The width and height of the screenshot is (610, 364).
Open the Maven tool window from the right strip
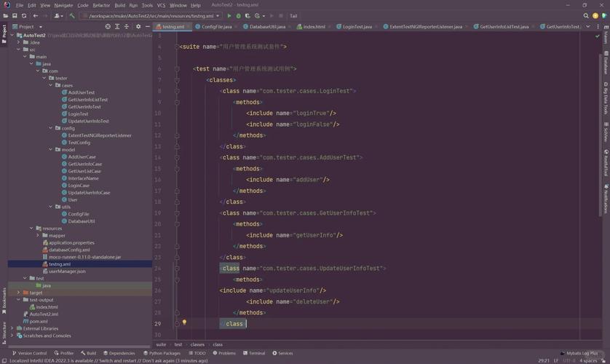click(606, 35)
